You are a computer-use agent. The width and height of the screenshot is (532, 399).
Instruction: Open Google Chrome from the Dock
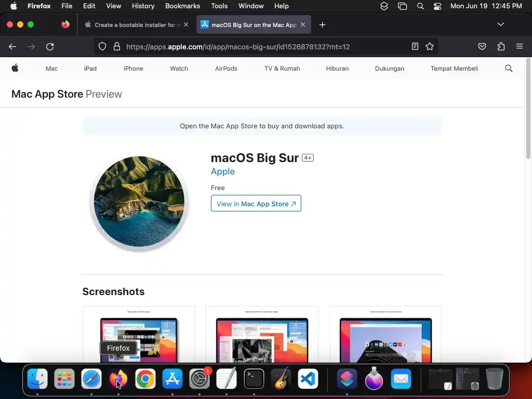click(145, 379)
